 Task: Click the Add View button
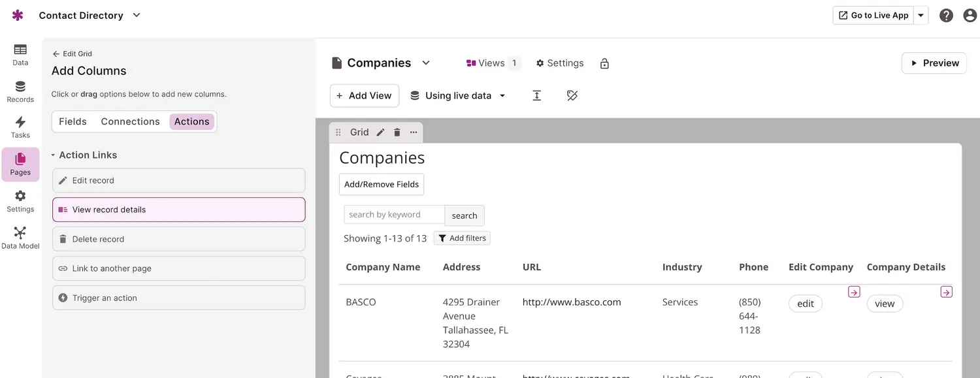(364, 96)
